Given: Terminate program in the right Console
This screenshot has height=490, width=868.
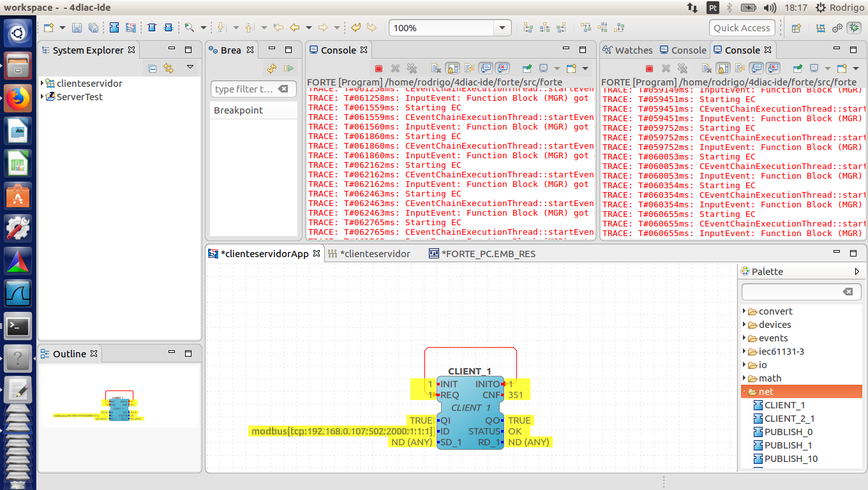Looking at the screenshot, I should 649,68.
